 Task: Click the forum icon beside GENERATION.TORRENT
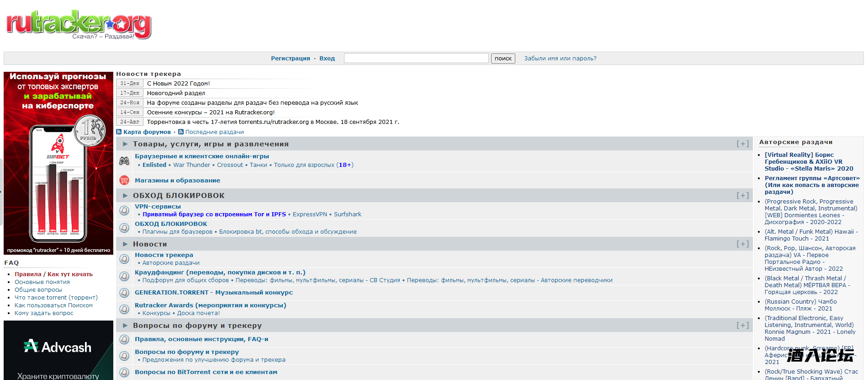[124, 293]
